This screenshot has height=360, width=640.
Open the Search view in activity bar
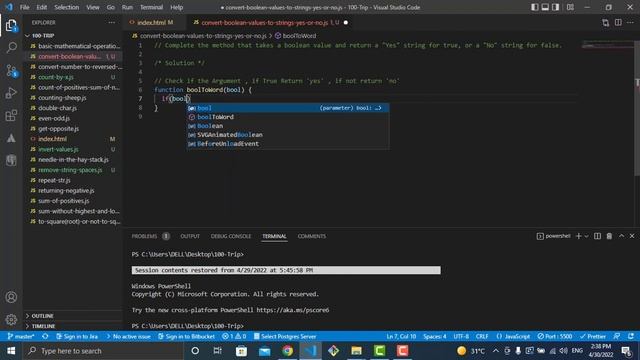point(11,47)
